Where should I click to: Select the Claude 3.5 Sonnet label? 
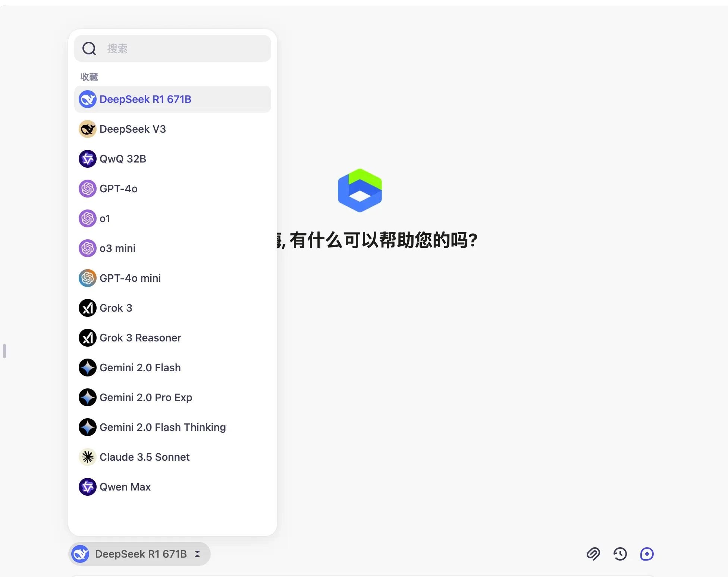tap(145, 457)
